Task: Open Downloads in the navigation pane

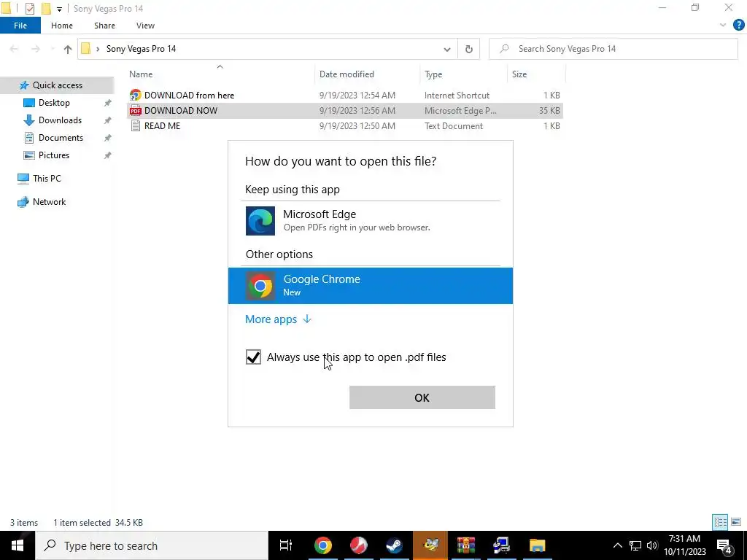Action: (60, 120)
